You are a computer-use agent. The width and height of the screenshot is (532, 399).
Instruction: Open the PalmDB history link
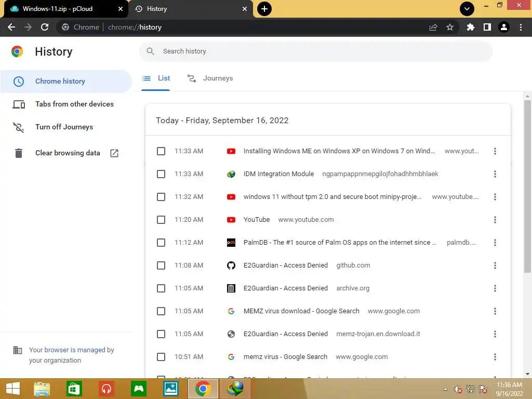click(x=340, y=243)
